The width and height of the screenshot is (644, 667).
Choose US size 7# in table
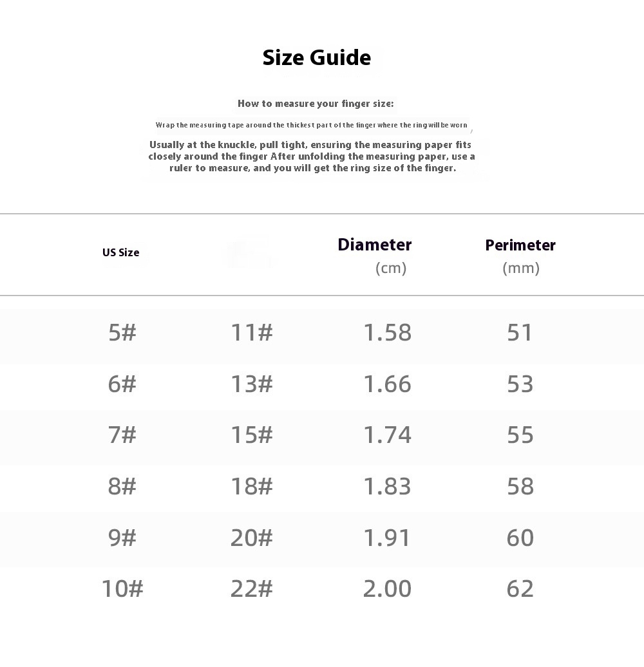tap(122, 435)
